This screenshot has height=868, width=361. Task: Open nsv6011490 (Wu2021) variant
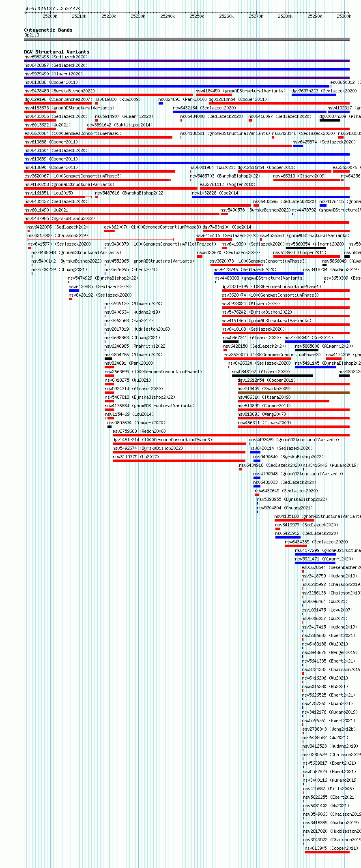point(47,210)
